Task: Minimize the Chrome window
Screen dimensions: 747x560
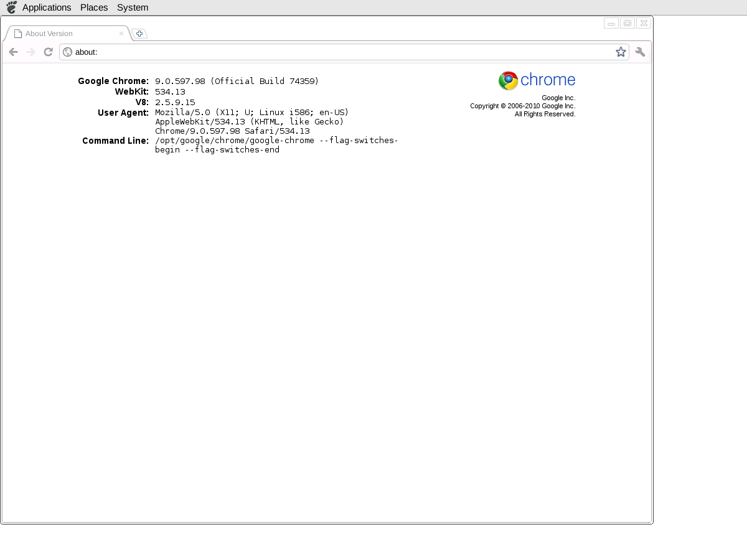Action: point(611,24)
